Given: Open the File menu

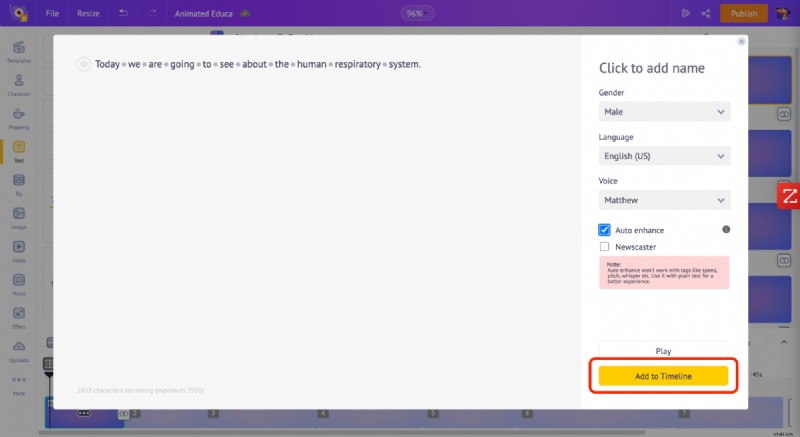Looking at the screenshot, I should [52, 14].
